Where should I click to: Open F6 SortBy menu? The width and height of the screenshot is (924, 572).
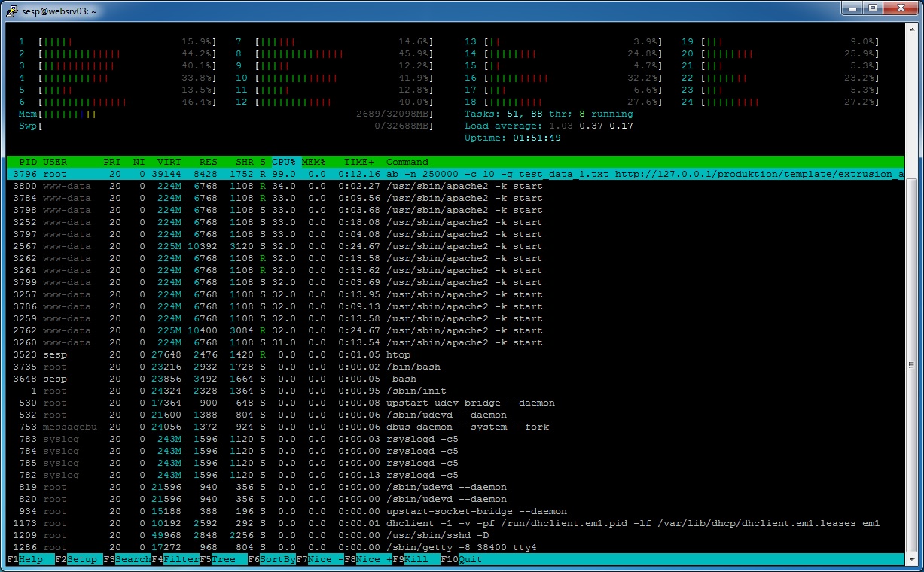pos(272,559)
